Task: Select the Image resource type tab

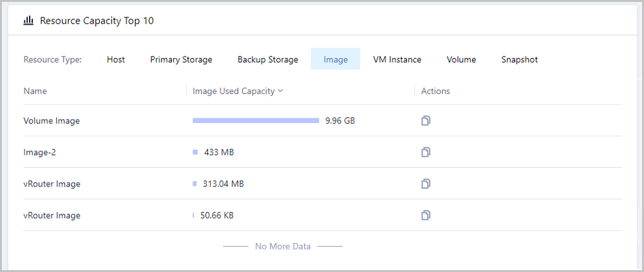Action: point(336,60)
